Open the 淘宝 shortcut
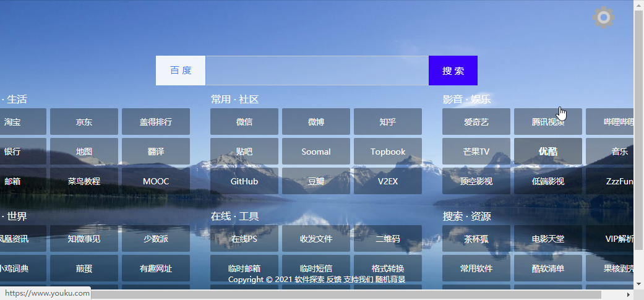This screenshot has height=300, width=644. (23, 121)
